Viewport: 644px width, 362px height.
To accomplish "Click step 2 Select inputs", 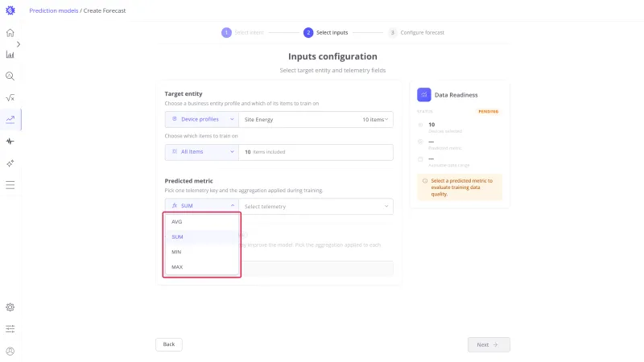I will coord(326,32).
